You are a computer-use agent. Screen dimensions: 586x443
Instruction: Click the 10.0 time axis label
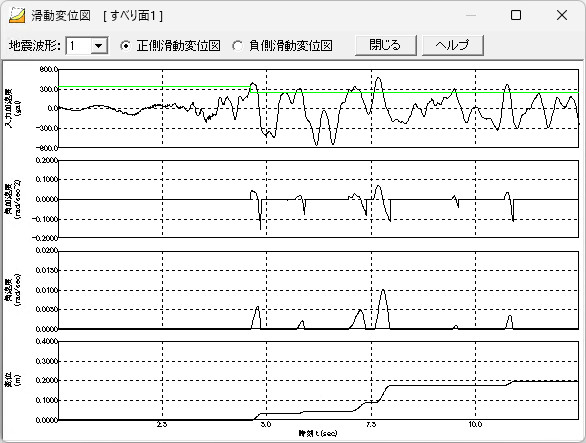[475, 424]
